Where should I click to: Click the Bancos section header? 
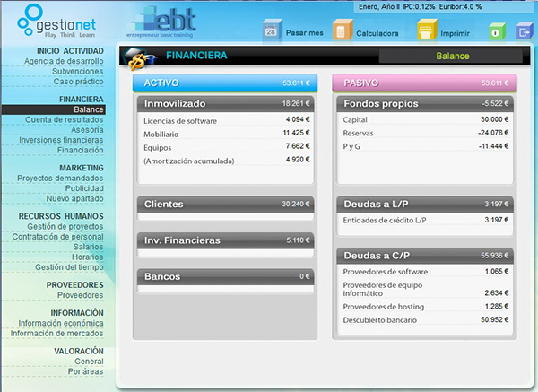225,276
